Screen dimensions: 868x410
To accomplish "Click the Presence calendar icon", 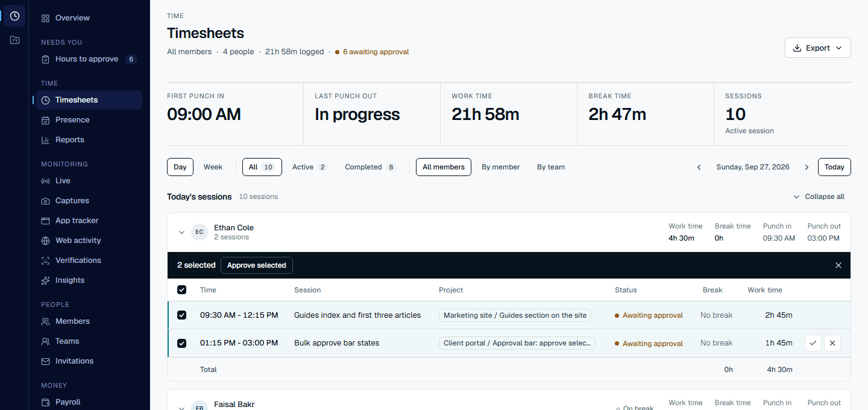I will click(45, 120).
